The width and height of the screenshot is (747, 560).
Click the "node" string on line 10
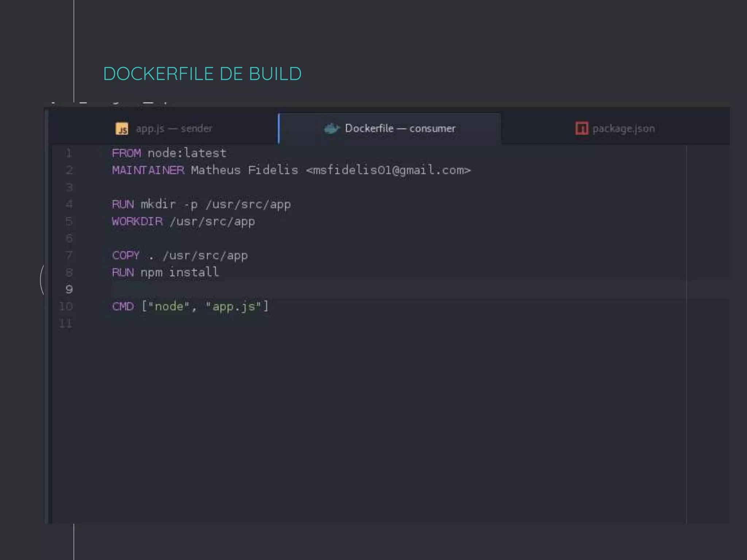coord(169,307)
